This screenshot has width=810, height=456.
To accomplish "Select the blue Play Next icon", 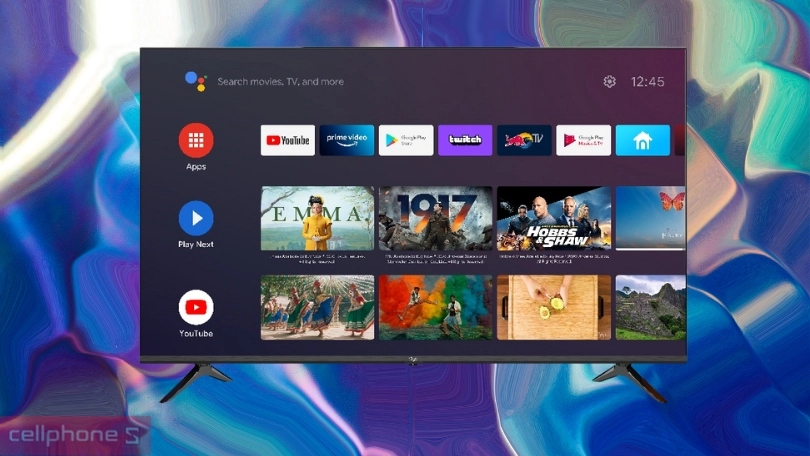I will click(x=196, y=218).
